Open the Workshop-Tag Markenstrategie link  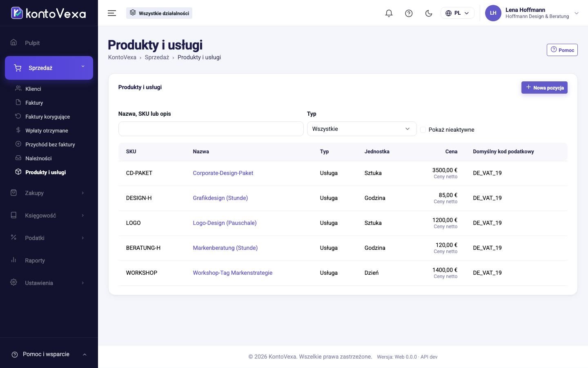pyautogui.click(x=232, y=273)
